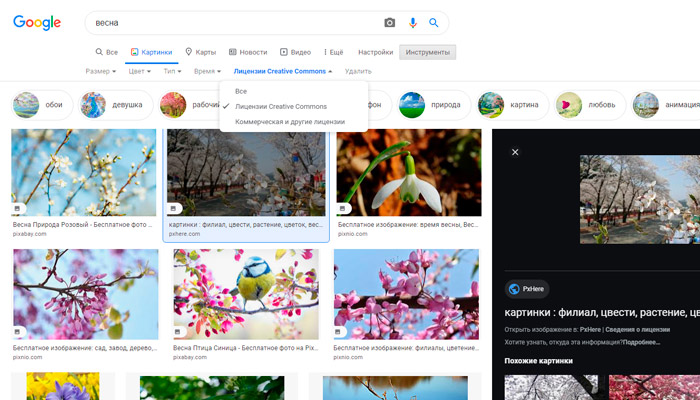Open the pink blossoms on blue sky thumbnail

pyautogui.click(x=406, y=294)
